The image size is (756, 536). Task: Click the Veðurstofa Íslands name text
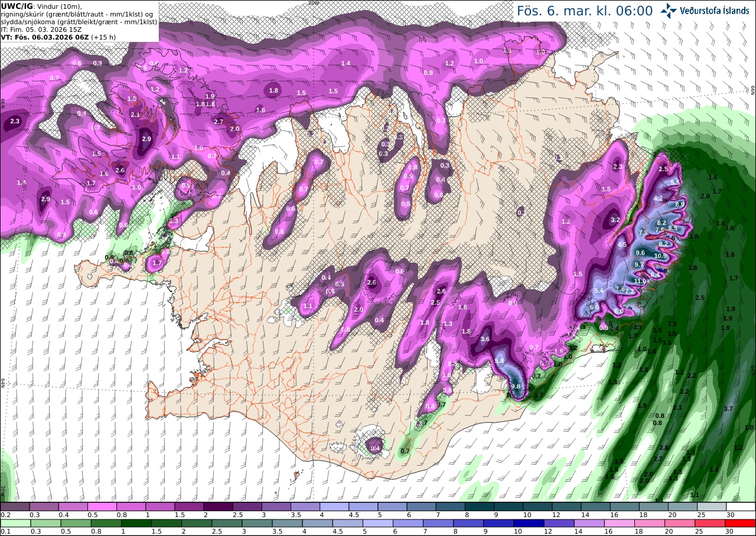715,11
